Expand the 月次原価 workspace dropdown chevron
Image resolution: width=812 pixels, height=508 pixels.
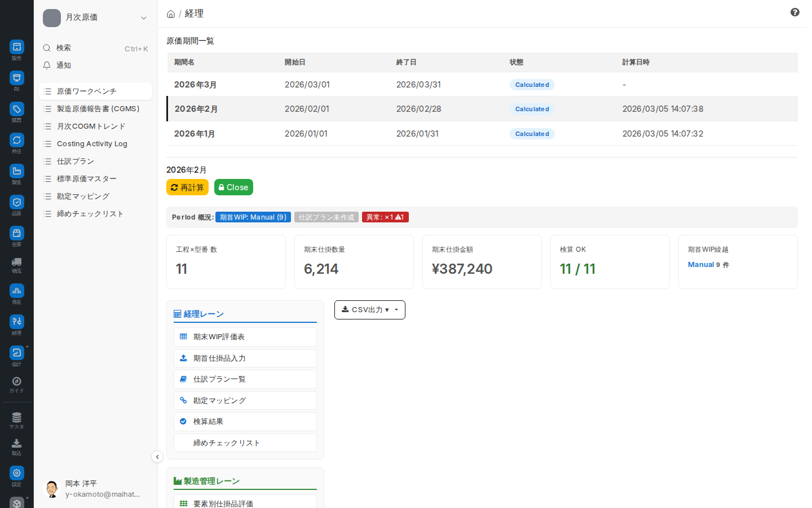point(144,18)
